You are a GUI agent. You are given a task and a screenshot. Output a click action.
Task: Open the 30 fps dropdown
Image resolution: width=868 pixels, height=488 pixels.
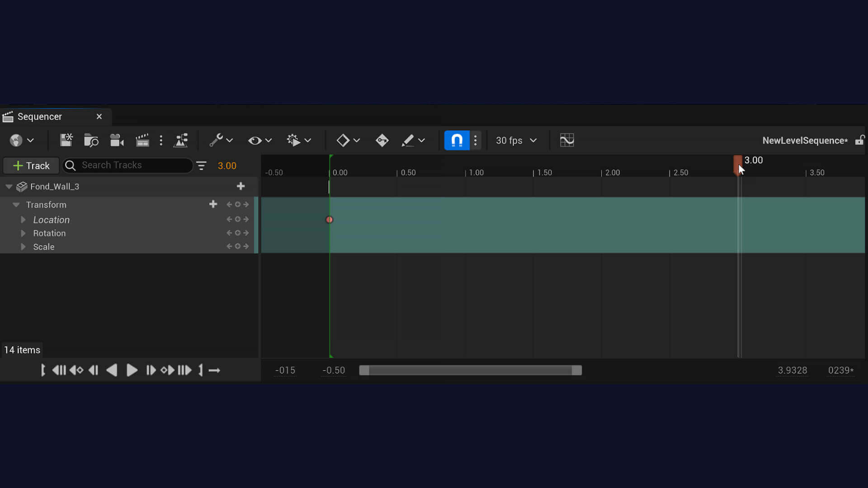[516, 141]
